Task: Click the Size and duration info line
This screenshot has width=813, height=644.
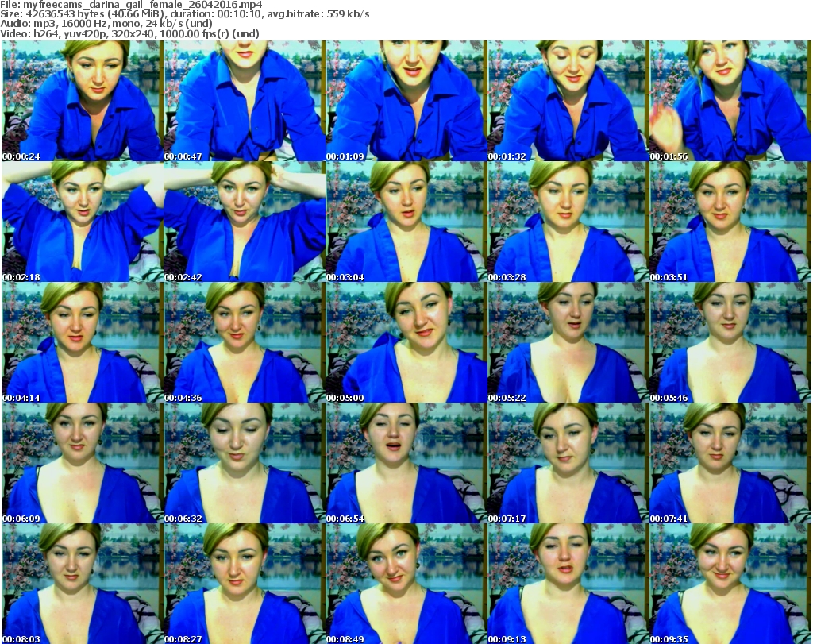Action: 184,14
